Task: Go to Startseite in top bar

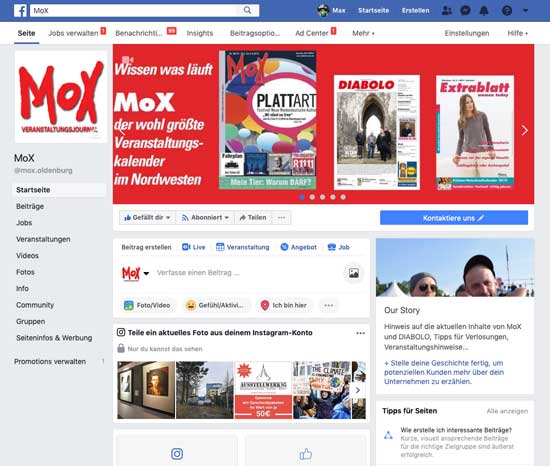Action: [x=373, y=11]
